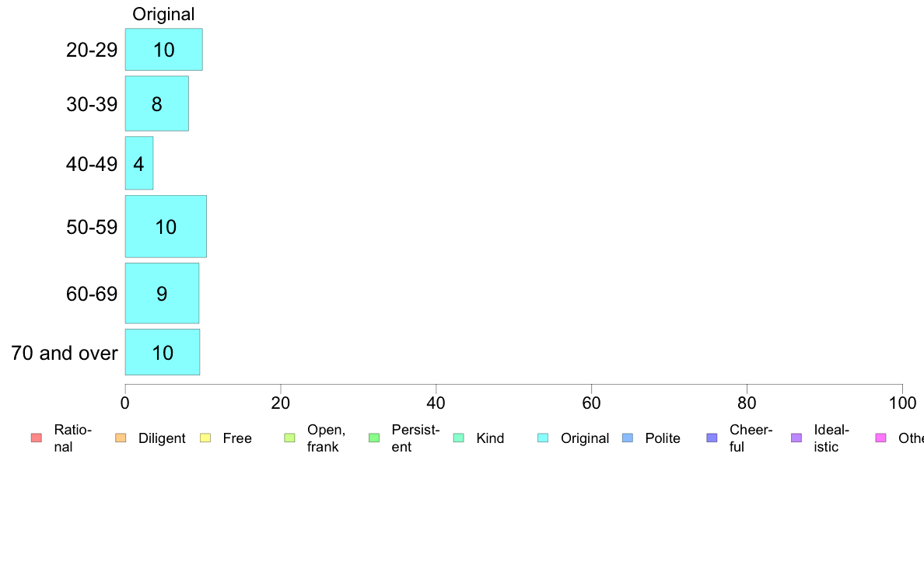Click the Idealistic legend purple swatch
Screen dimensions: 924x572
796,438
